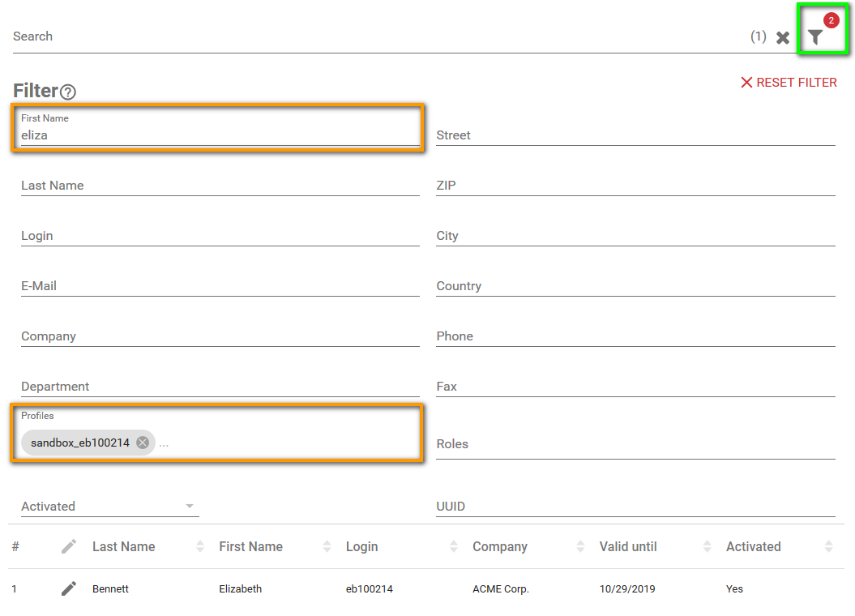
Task: Clear the search with the X icon
Action: [x=783, y=37]
